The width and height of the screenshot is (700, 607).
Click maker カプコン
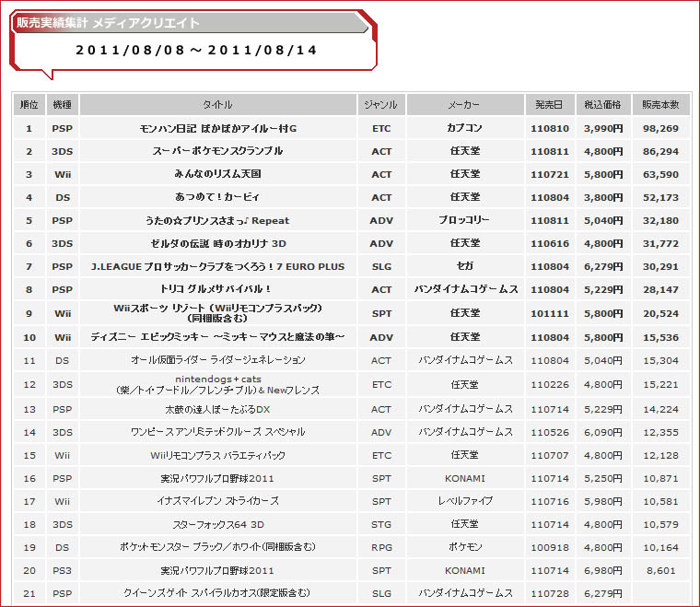click(465, 128)
